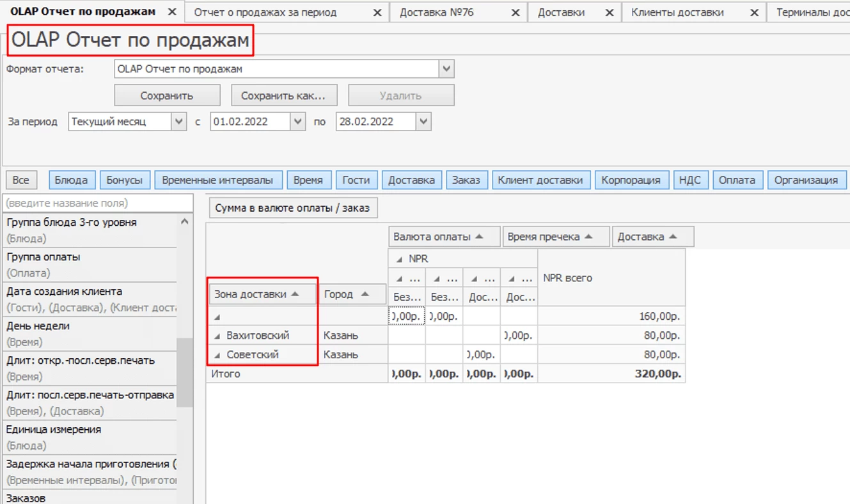
Task: Toggle the Доставка field filter
Action: pos(411,180)
